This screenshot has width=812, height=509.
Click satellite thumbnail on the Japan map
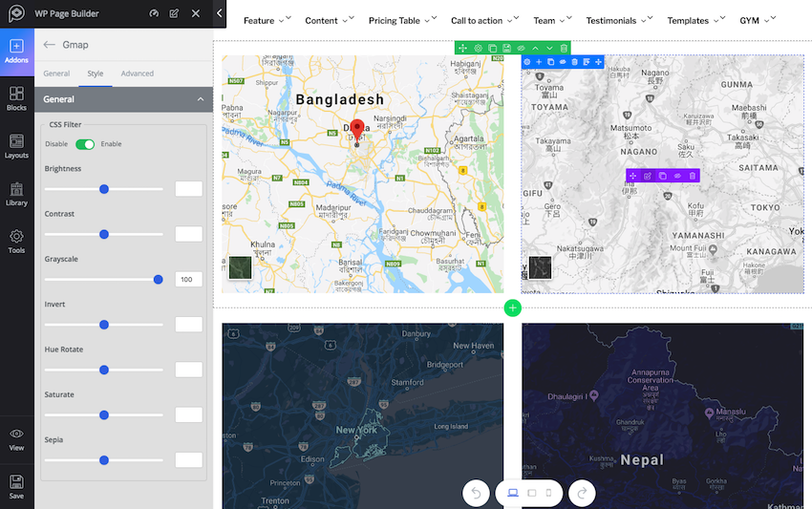[540, 267]
